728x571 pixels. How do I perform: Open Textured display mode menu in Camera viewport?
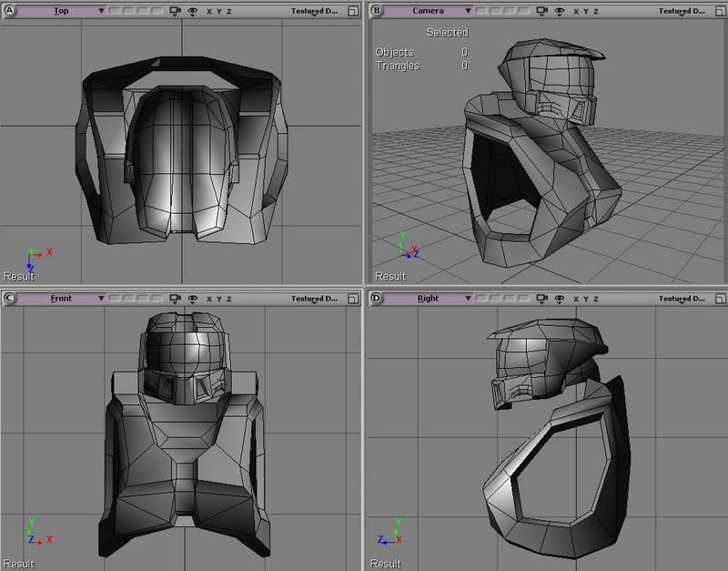682,11
